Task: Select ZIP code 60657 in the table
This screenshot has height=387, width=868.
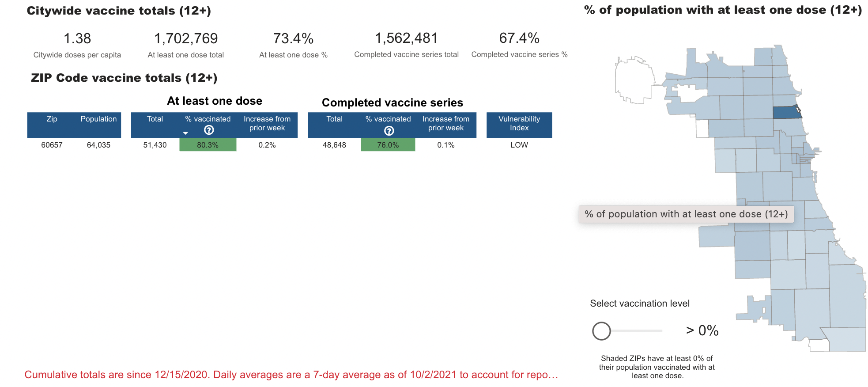Action: tap(52, 145)
